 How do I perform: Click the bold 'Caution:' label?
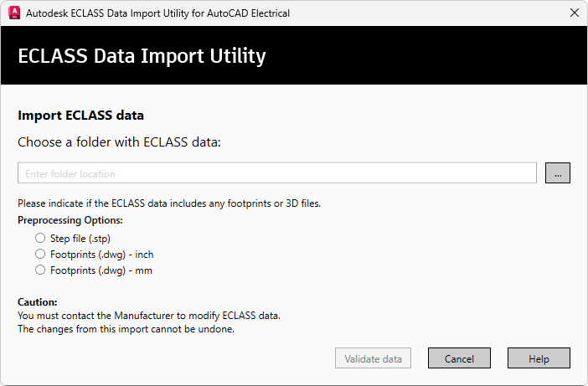[x=38, y=301]
